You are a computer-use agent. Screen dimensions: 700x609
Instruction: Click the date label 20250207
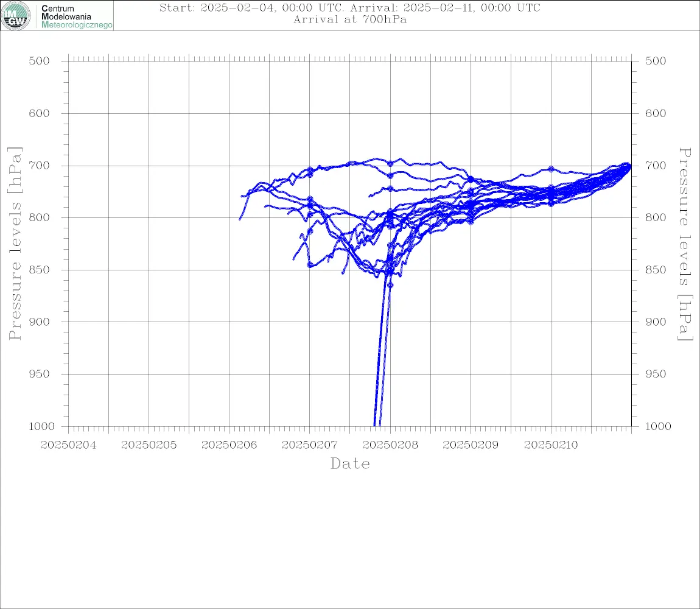309,445
